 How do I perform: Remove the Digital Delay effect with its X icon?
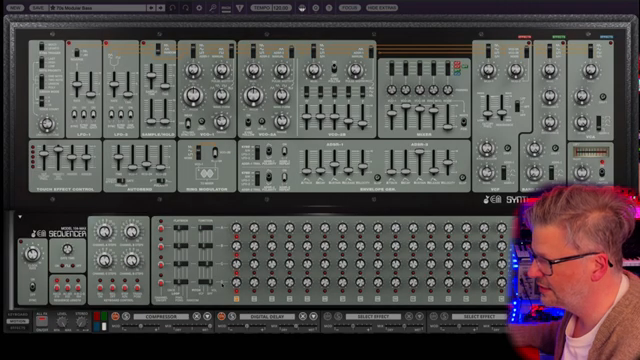(303, 316)
